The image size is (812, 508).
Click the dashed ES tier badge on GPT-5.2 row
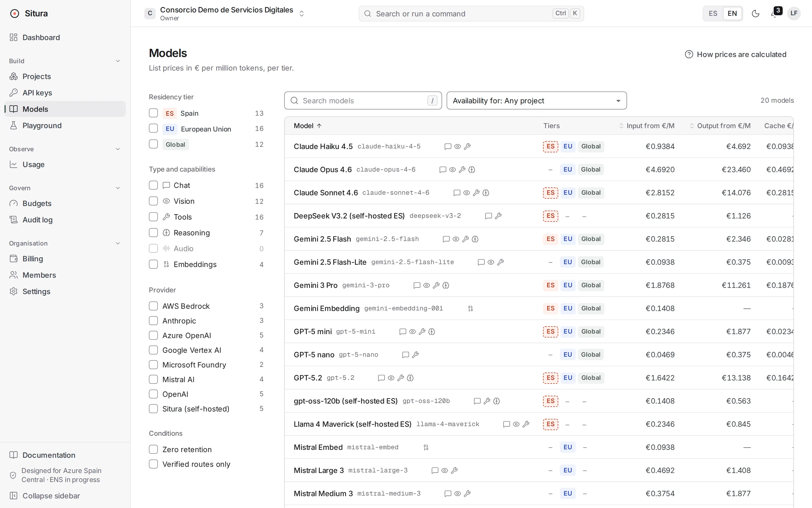click(x=550, y=378)
